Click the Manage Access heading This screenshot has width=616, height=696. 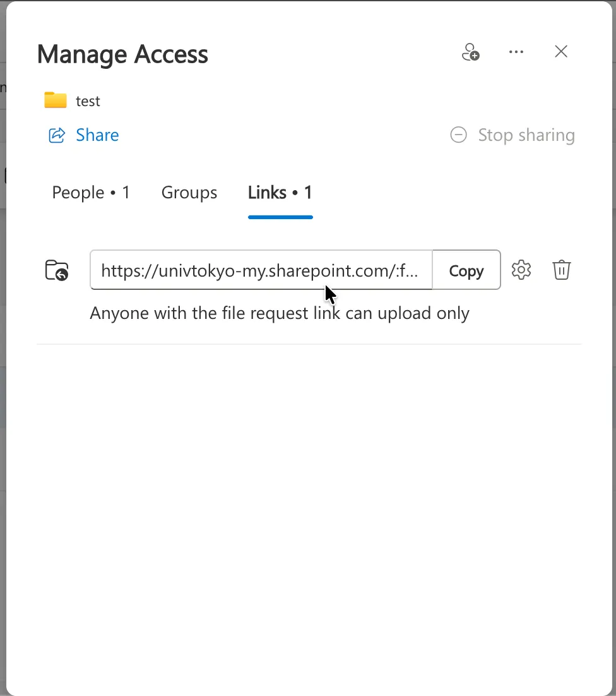click(122, 54)
